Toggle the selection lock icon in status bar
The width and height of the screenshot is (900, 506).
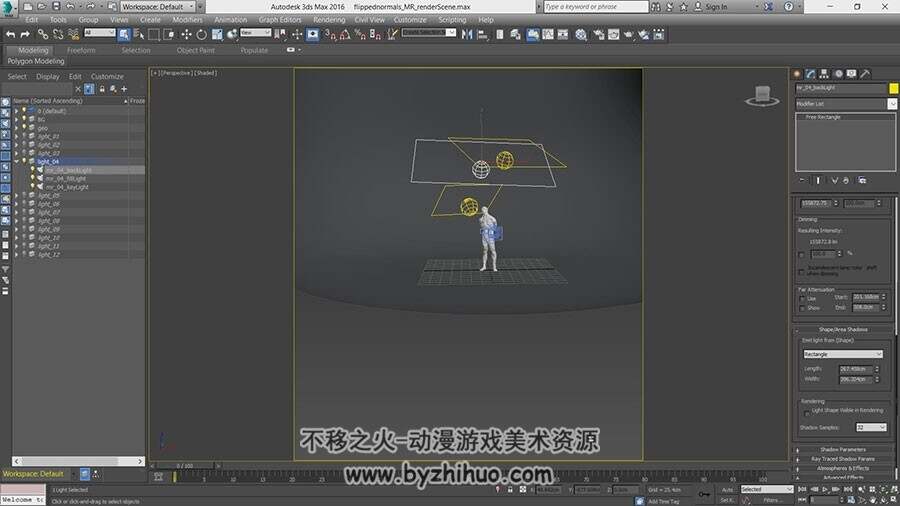510,489
